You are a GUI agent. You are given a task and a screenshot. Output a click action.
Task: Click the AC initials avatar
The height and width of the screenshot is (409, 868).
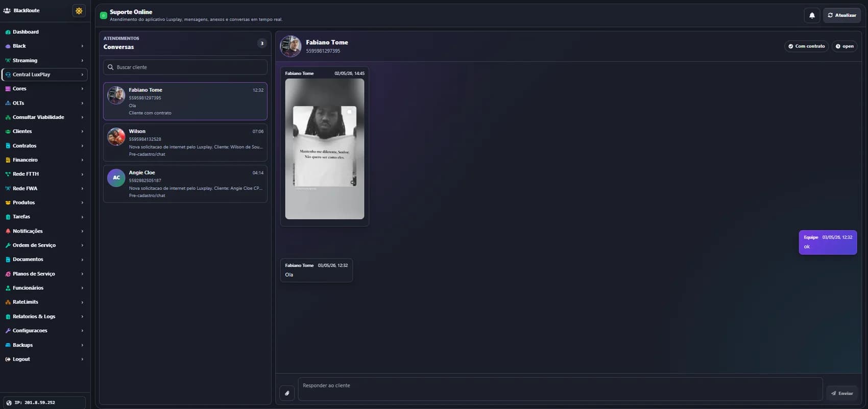[116, 178]
